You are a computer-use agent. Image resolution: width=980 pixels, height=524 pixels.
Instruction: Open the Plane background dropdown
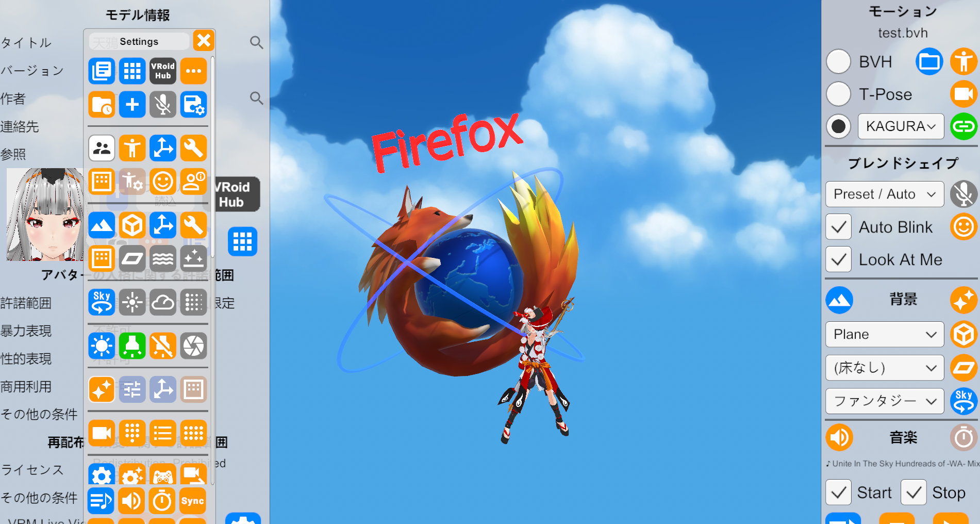pos(885,334)
